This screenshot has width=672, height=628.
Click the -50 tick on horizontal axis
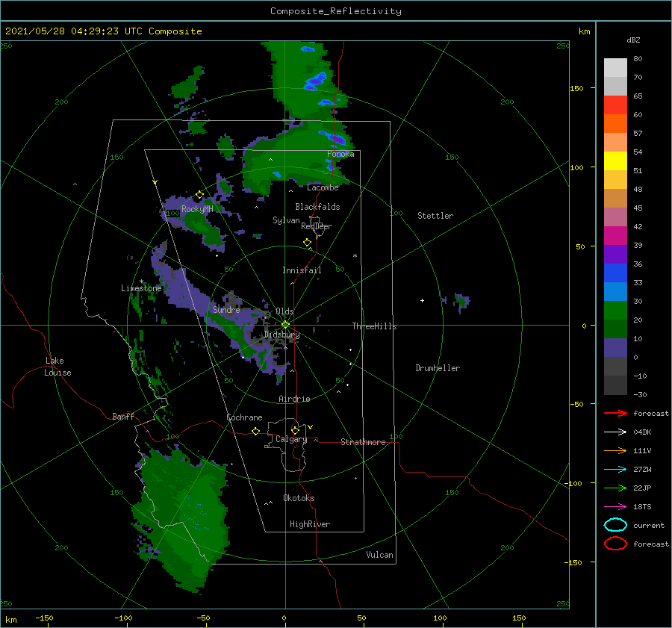point(202,618)
